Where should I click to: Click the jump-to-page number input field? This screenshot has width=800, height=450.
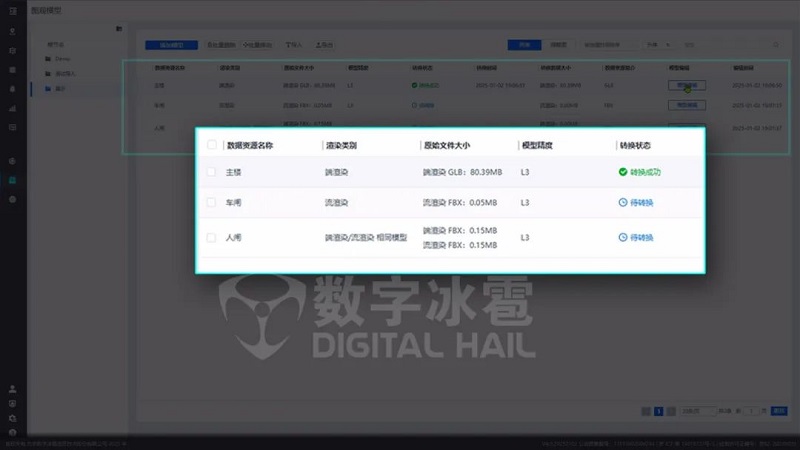[751, 411]
